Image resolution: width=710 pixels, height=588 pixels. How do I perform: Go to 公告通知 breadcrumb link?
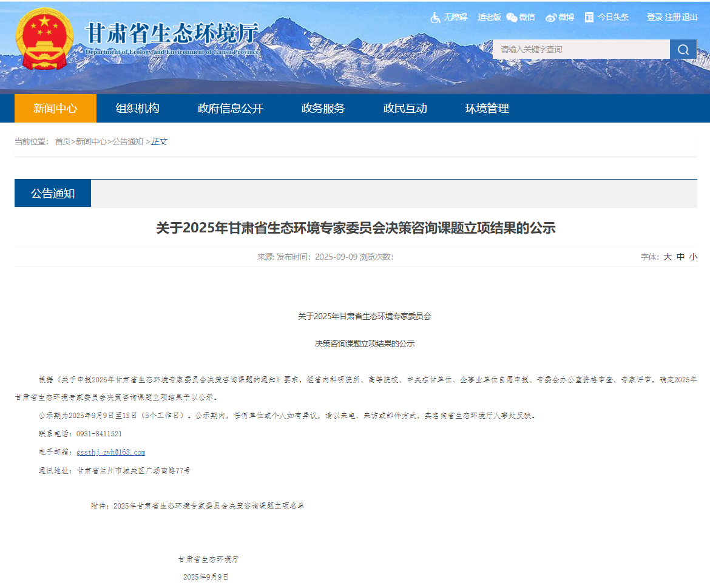click(127, 141)
